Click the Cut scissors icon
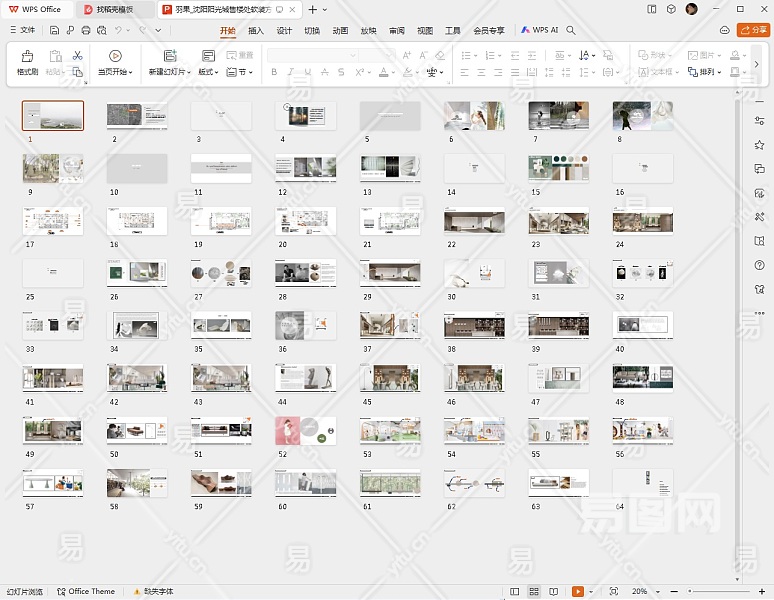The image size is (774, 600). (77, 55)
